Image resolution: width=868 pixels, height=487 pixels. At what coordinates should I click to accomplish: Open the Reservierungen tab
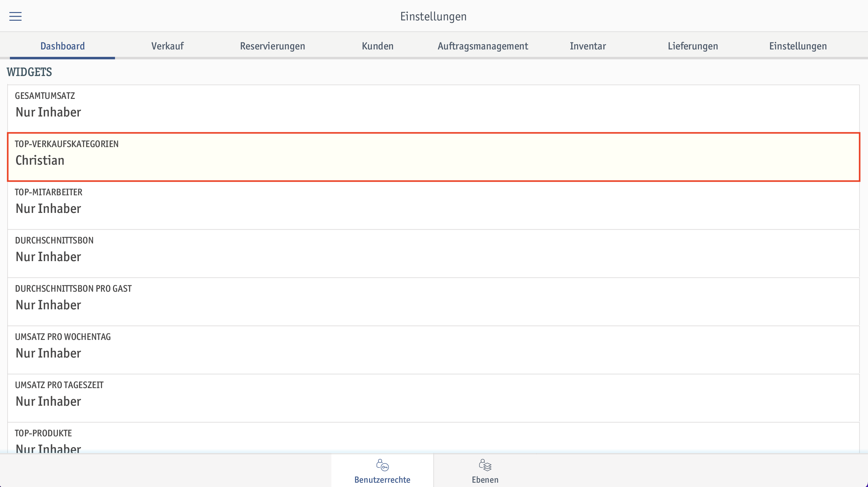pos(273,46)
